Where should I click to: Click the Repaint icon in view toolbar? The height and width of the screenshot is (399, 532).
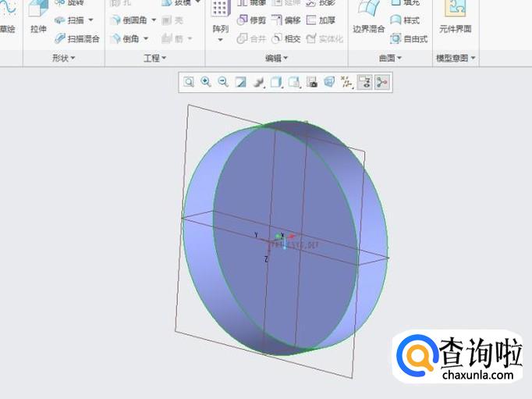click(241, 82)
